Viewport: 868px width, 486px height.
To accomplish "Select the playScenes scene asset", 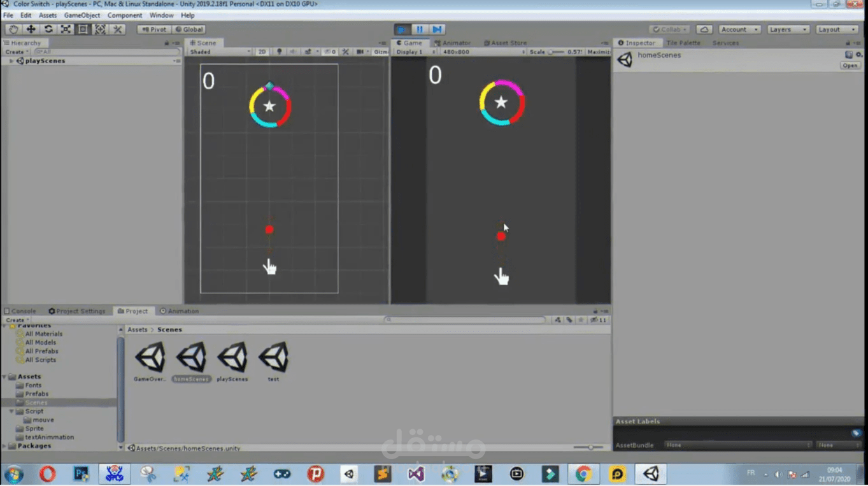I will 232,362.
